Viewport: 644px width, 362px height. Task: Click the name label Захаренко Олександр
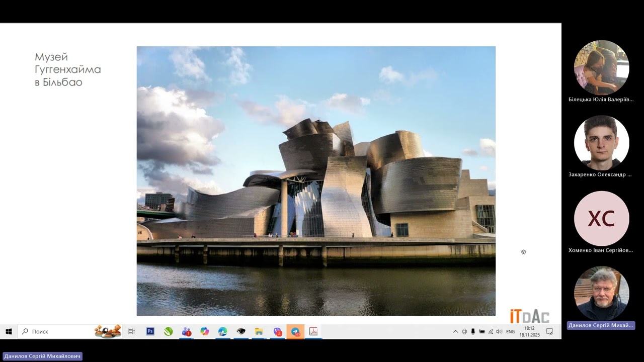[x=600, y=174]
